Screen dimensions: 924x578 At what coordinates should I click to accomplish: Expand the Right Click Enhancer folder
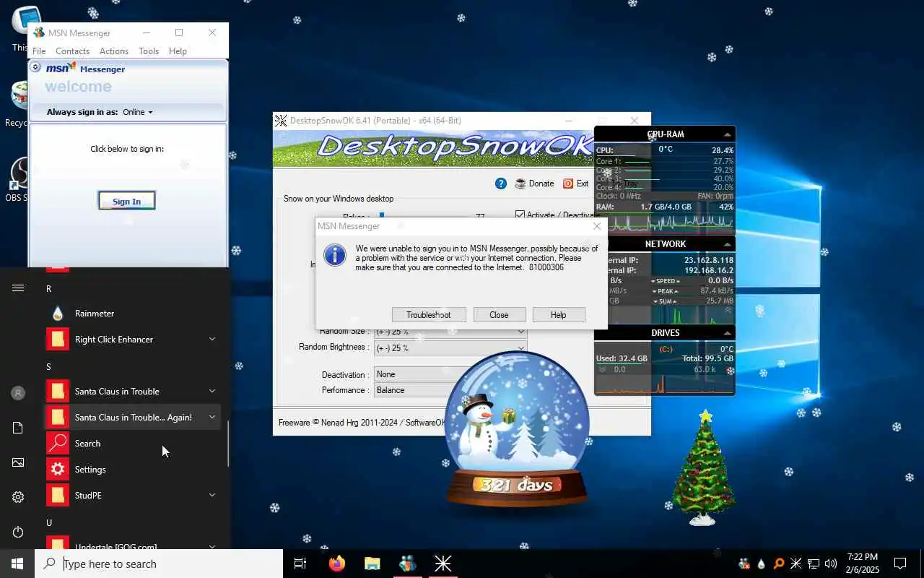click(x=212, y=339)
